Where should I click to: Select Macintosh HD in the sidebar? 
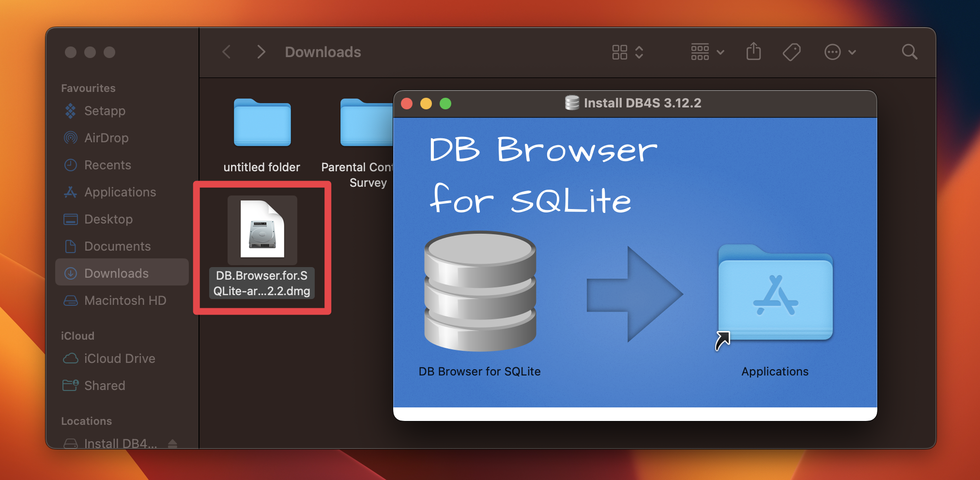125,300
